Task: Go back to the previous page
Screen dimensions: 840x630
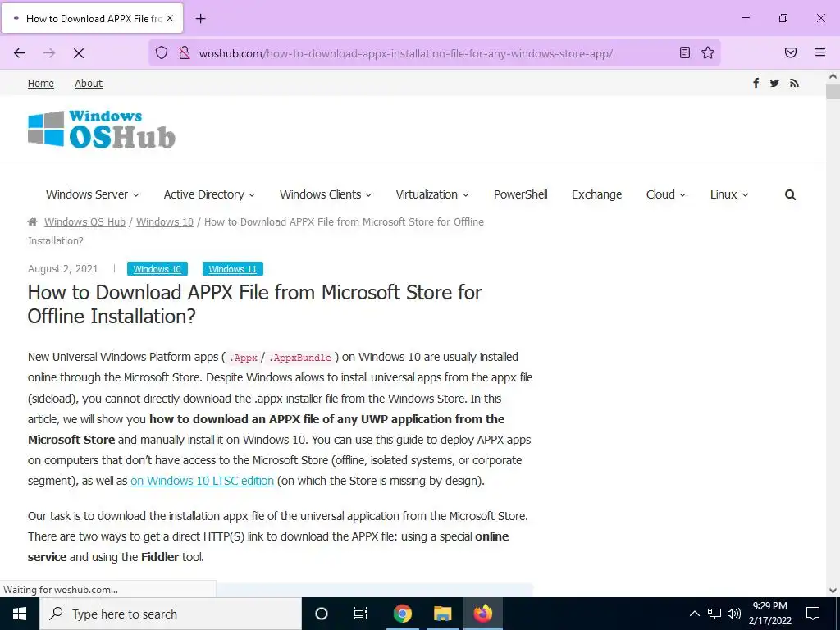Action: tap(20, 52)
